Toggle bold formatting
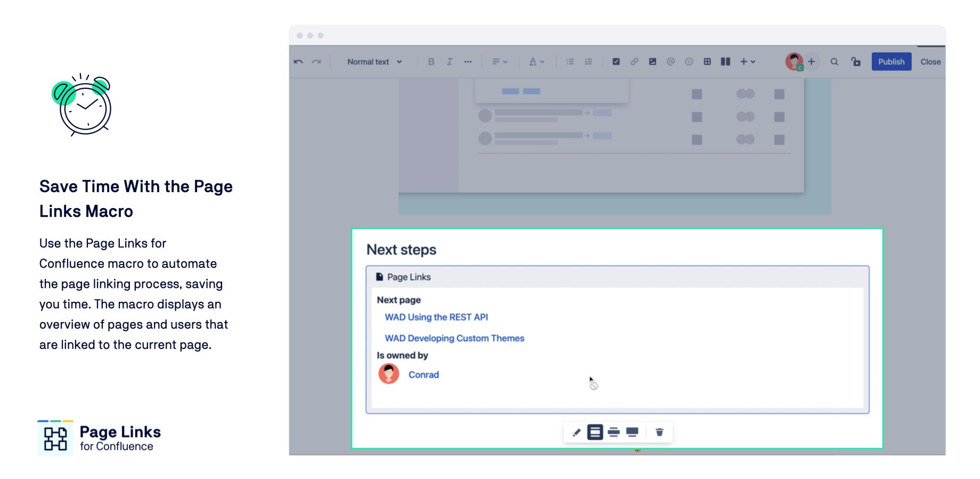 click(431, 62)
